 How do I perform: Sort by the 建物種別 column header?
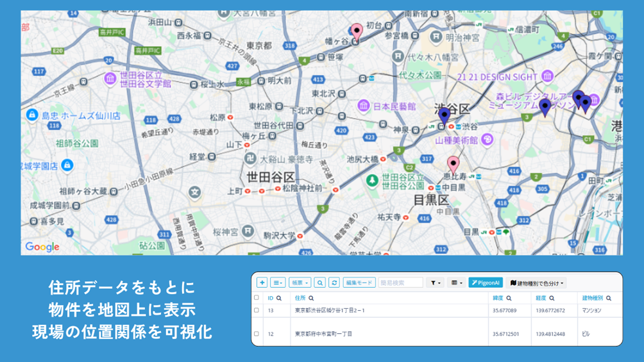[592, 298]
